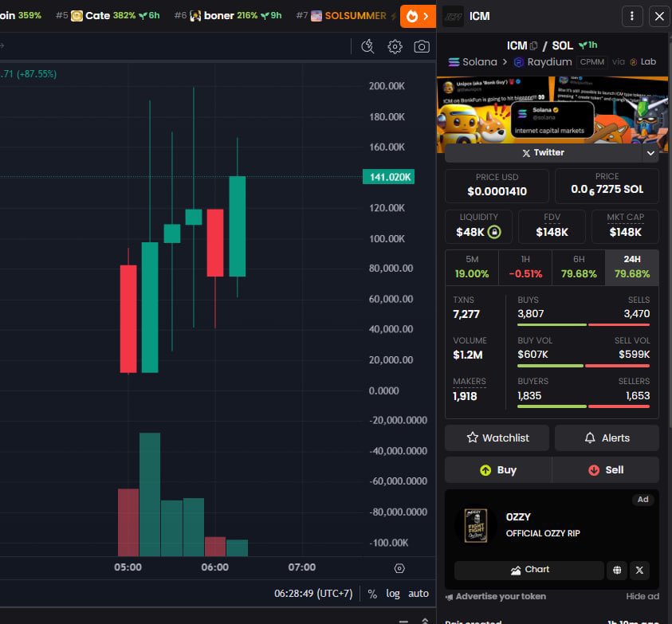Select the 6H timeframe tab

(579, 268)
